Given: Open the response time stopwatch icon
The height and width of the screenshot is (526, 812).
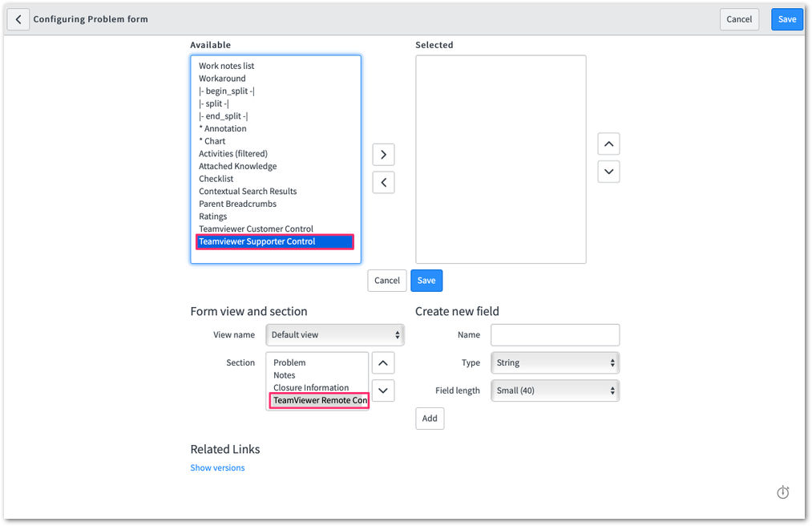Looking at the screenshot, I should 782,492.
